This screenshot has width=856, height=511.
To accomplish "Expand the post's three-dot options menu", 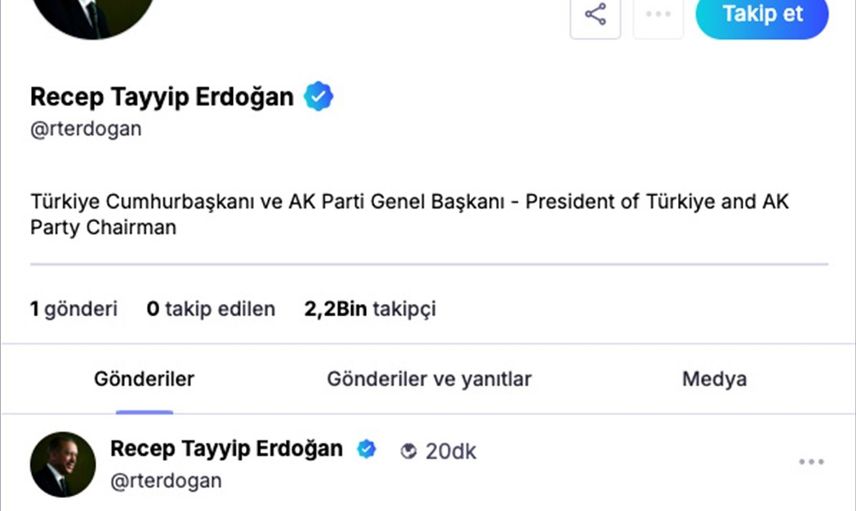I will click(x=811, y=462).
